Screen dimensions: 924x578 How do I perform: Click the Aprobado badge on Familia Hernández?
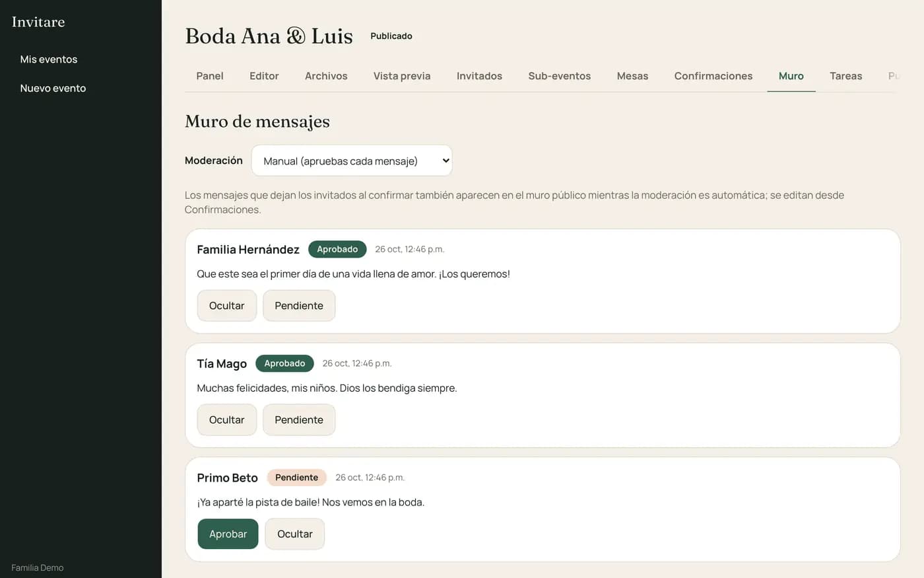tap(337, 249)
